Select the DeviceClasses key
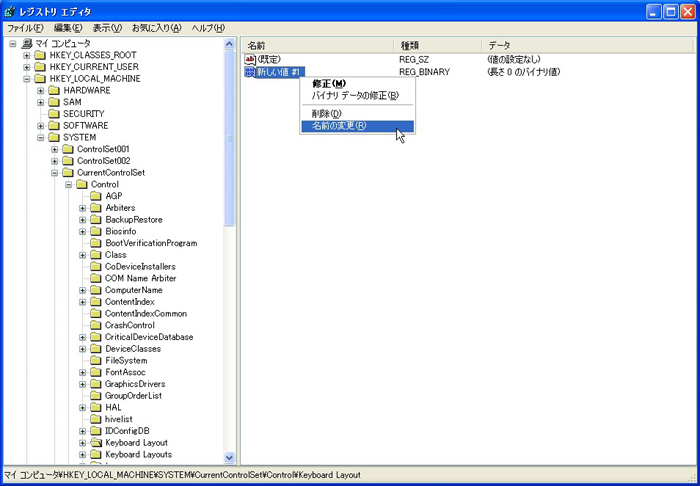Image resolution: width=700 pixels, height=486 pixels. [133, 349]
